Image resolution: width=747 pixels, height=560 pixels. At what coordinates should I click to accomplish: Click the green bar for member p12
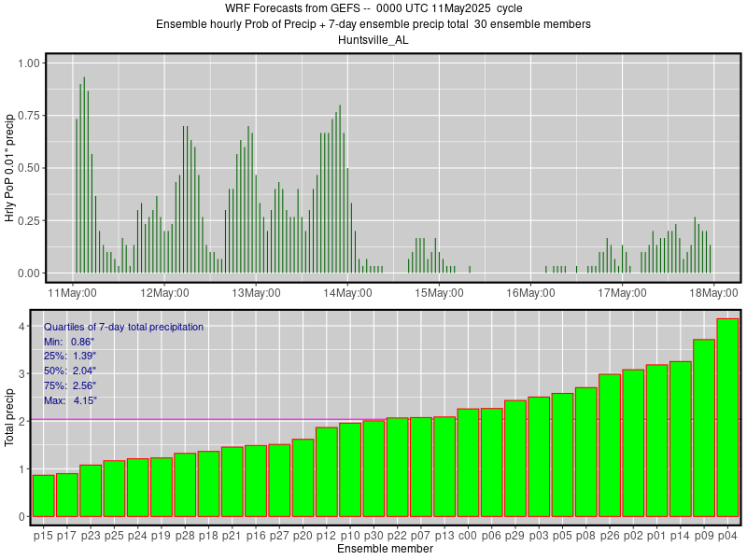pyautogui.click(x=326, y=472)
